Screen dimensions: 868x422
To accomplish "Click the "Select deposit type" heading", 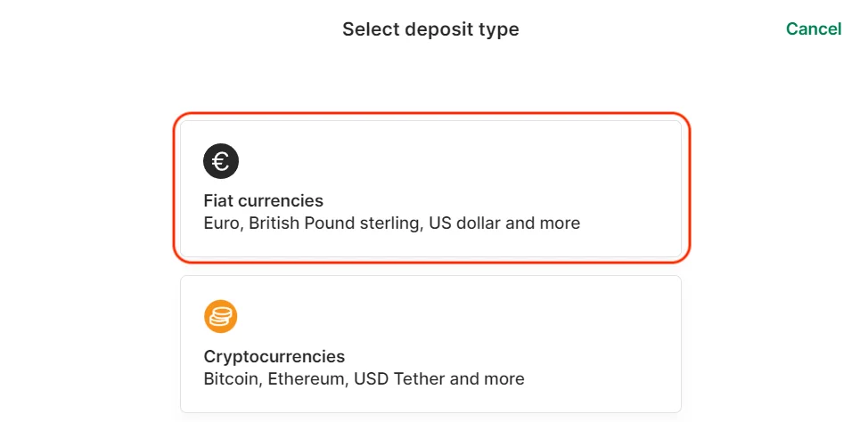I will pyautogui.click(x=430, y=29).
